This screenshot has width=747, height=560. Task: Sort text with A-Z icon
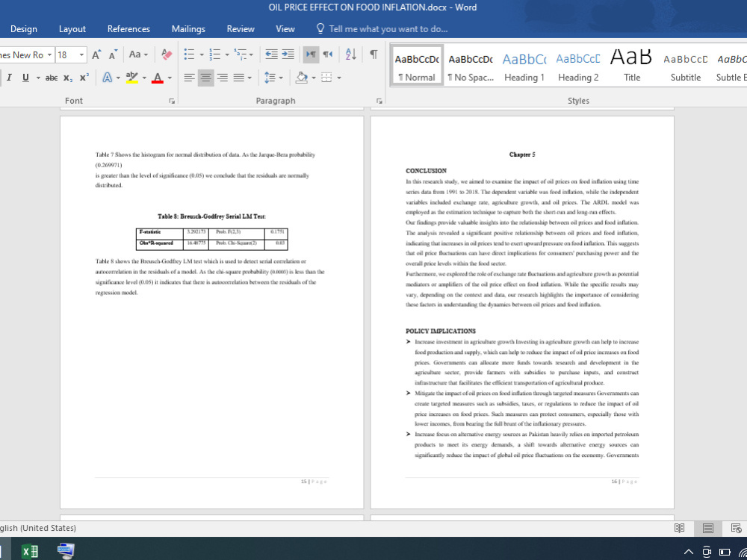coord(350,55)
